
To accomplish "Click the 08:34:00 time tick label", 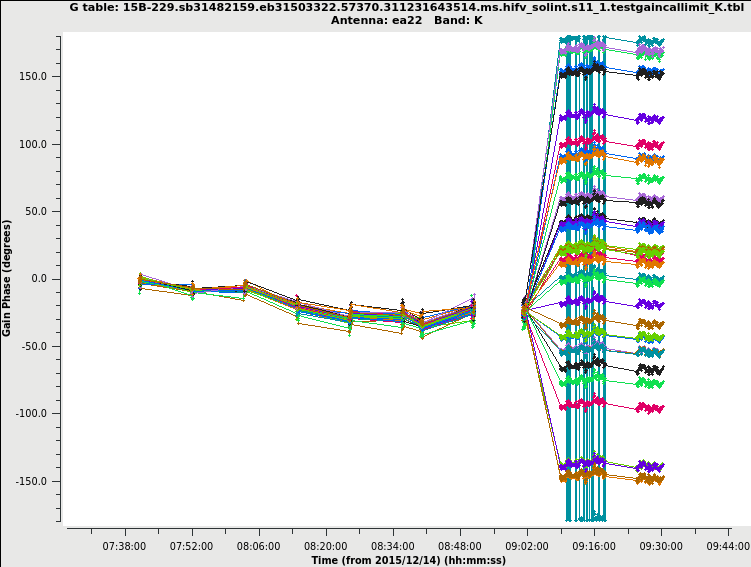I will [393, 546].
